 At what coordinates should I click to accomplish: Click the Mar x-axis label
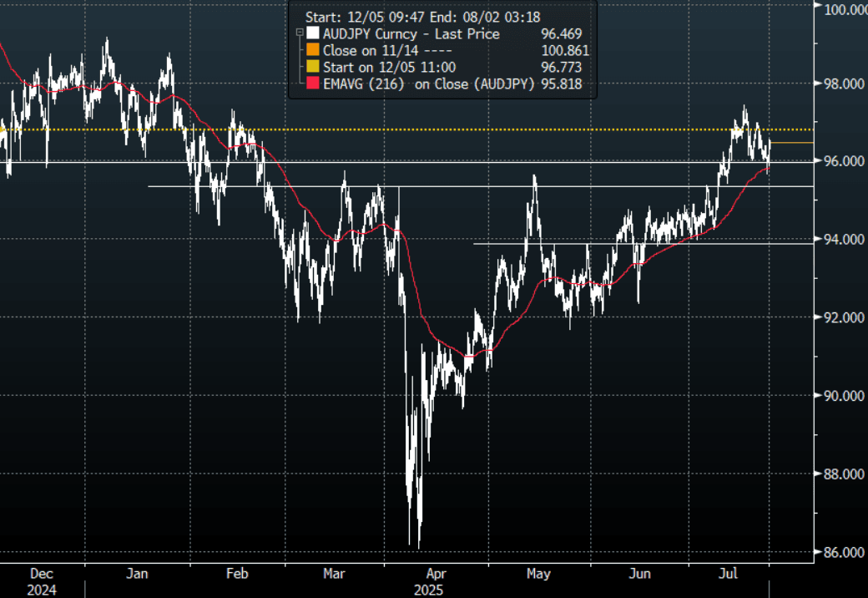(334, 574)
